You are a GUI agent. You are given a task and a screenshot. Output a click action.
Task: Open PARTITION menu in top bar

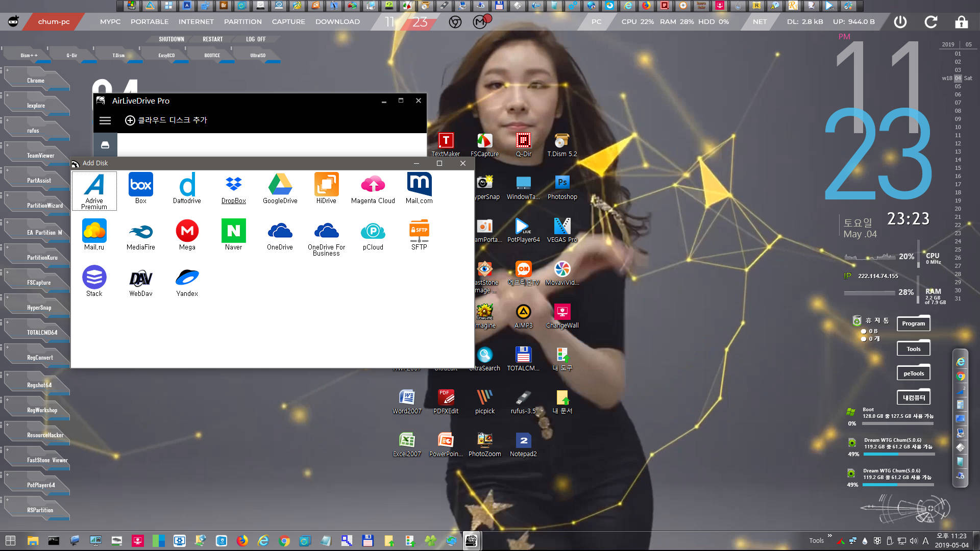[x=243, y=22]
